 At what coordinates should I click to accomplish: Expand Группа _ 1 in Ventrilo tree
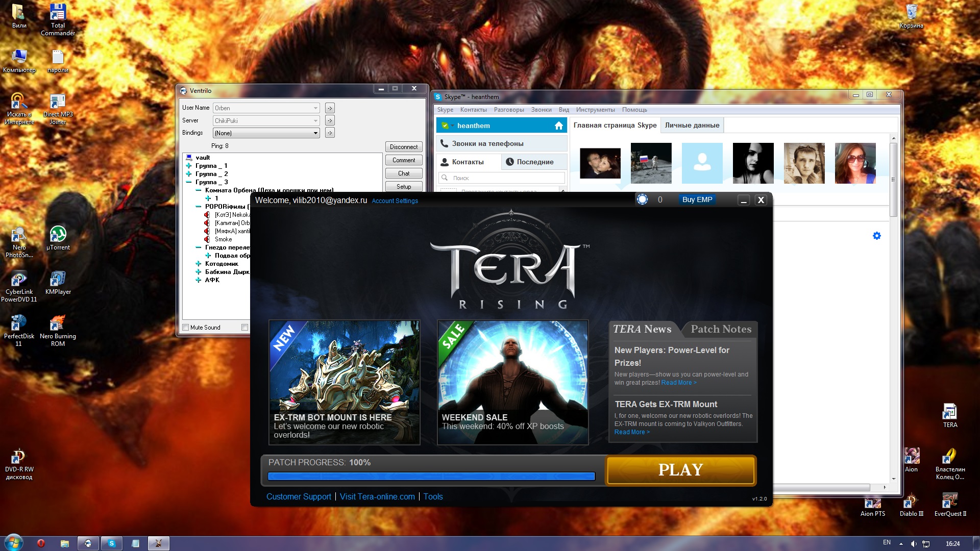189,166
